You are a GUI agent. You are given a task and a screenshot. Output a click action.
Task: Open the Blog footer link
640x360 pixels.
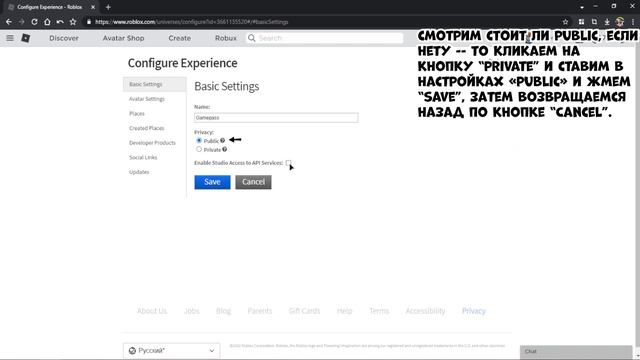[223, 311]
